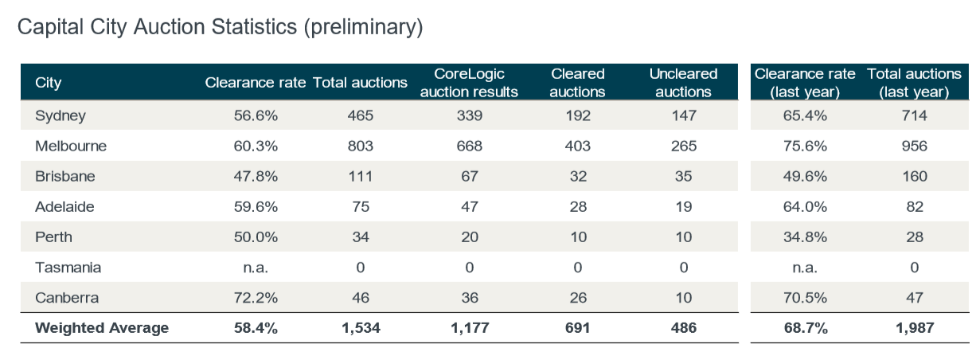Select the 1,987 last year total cell
980x352 pixels.
click(914, 328)
